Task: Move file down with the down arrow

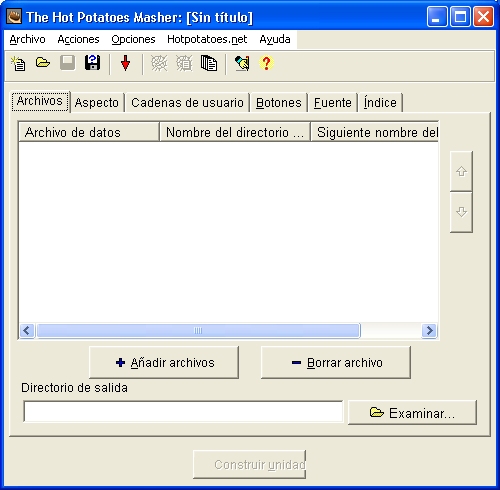Action: click(461, 212)
